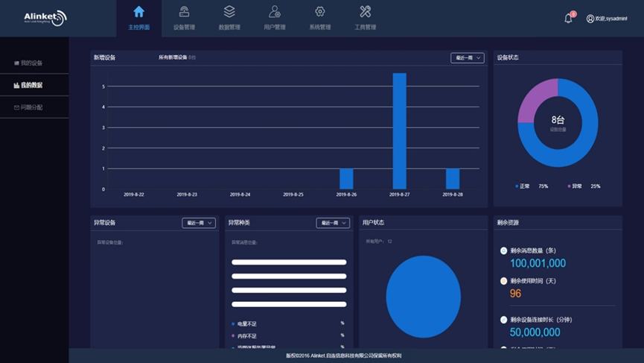Click the 25% value in the legend
Image resolution: width=644 pixels, height=363 pixels.
pyautogui.click(x=596, y=186)
